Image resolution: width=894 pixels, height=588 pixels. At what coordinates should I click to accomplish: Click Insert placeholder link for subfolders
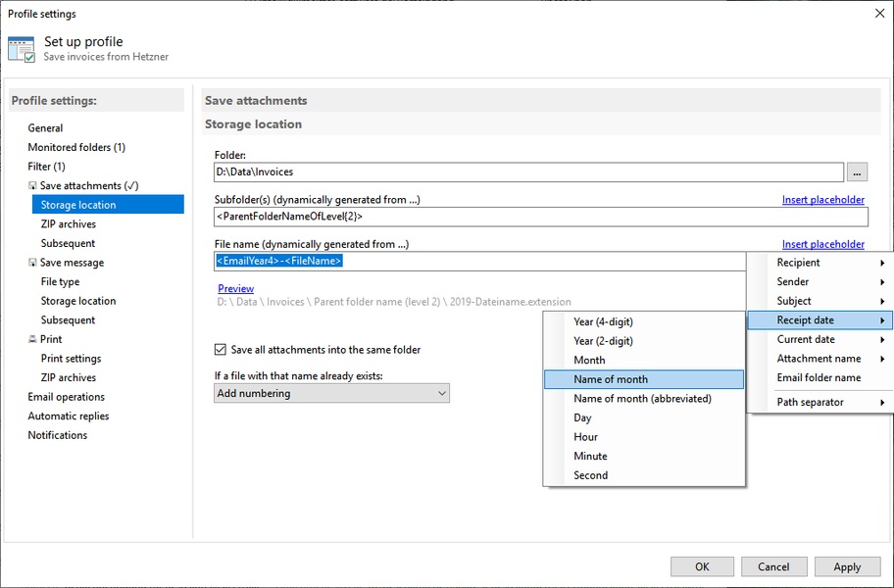click(822, 200)
